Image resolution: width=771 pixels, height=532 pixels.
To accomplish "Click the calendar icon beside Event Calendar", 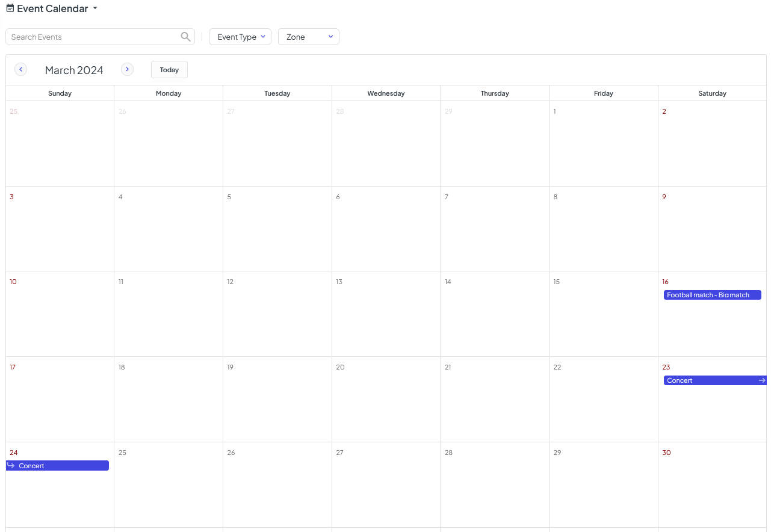I will point(10,8).
